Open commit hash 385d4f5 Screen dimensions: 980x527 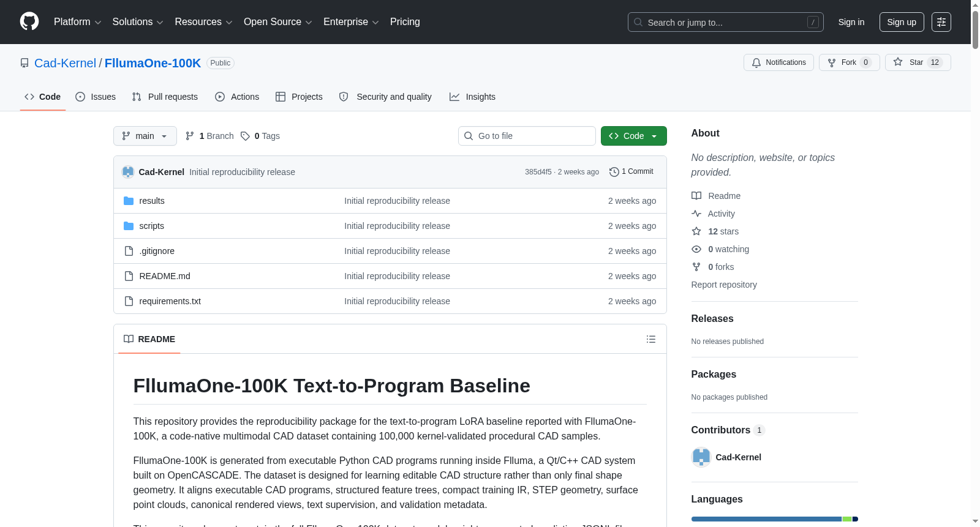[x=538, y=172]
